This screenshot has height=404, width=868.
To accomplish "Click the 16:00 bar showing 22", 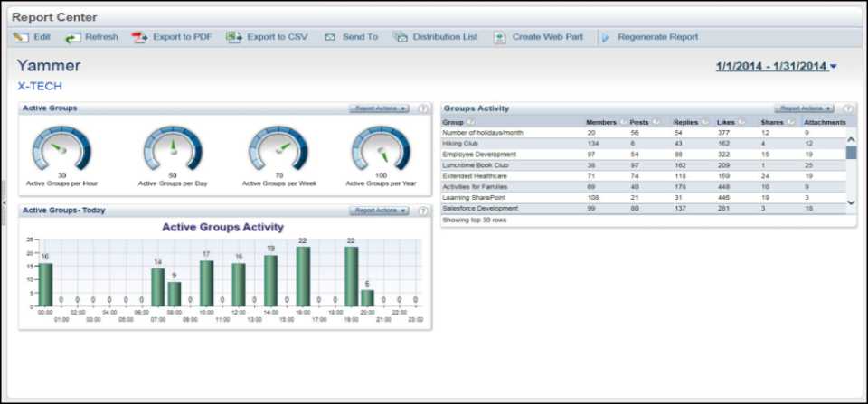I will 303,276.
